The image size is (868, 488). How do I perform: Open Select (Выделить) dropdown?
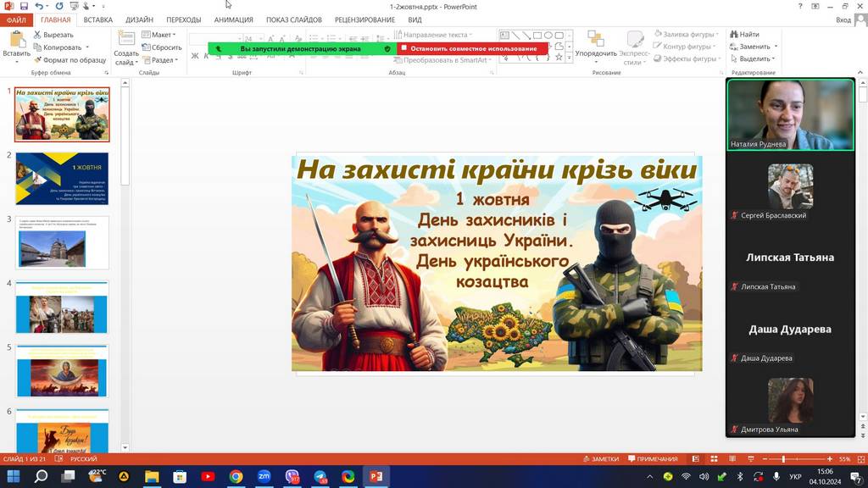pyautogui.click(x=753, y=58)
